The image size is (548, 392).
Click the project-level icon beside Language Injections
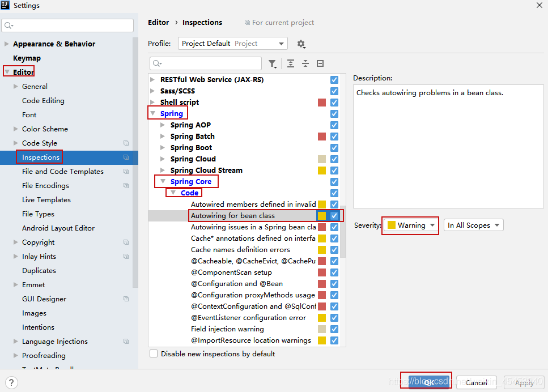(x=126, y=342)
